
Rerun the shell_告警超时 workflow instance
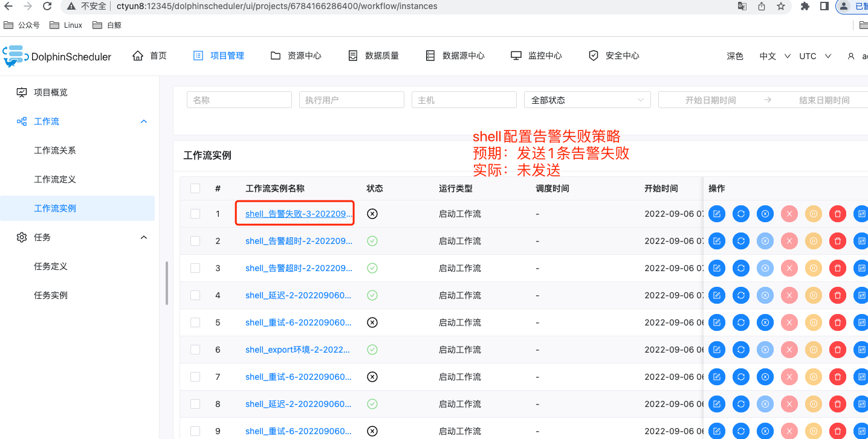(x=741, y=240)
